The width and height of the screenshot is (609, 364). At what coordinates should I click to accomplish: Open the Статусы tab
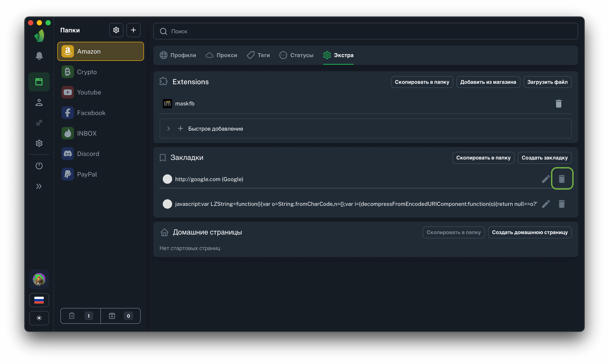coord(296,55)
